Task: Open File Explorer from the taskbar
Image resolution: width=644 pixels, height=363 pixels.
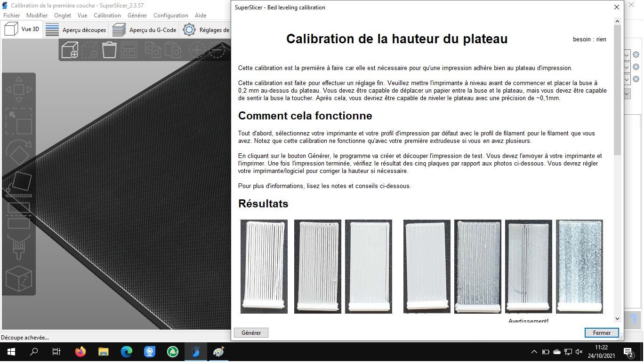Action: [103, 352]
